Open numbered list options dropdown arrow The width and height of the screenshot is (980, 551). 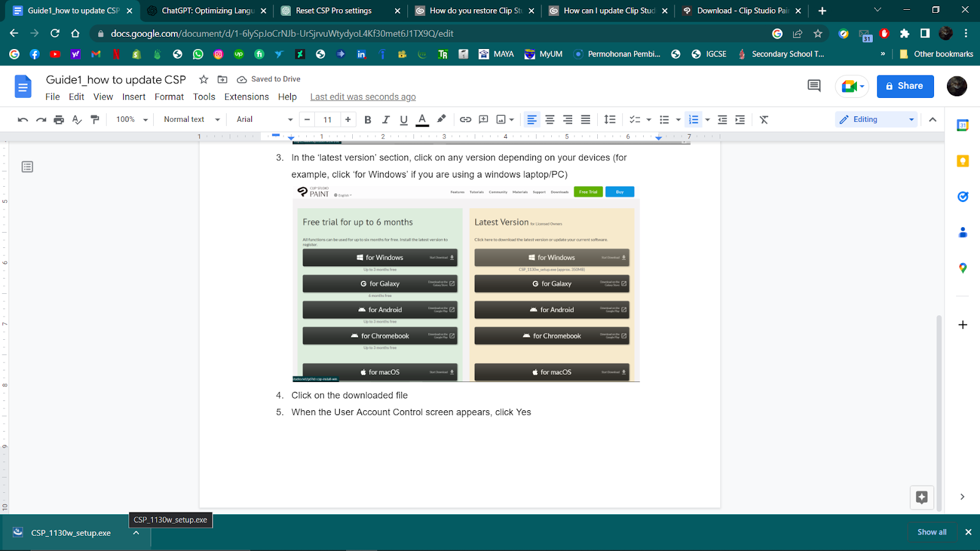tap(707, 119)
